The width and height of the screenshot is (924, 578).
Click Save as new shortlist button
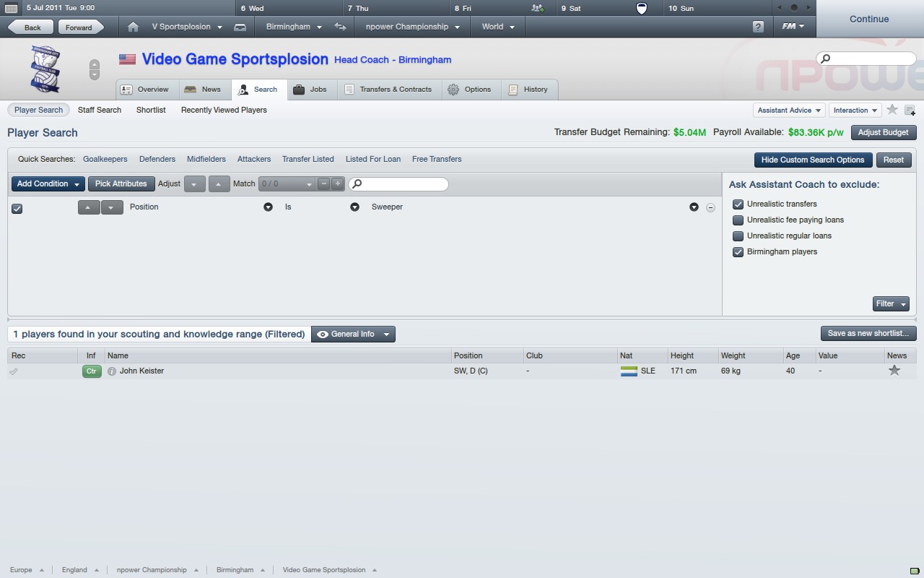coord(868,334)
